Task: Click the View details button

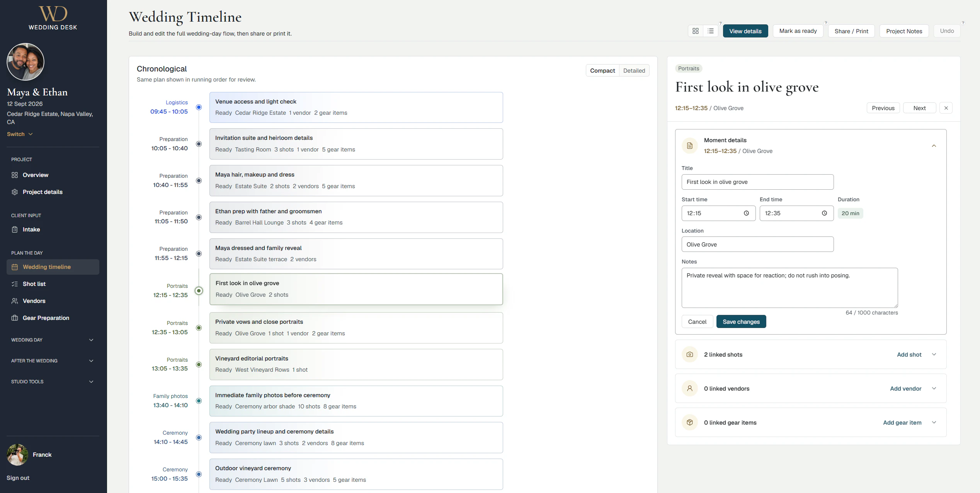Action: [x=745, y=31]
